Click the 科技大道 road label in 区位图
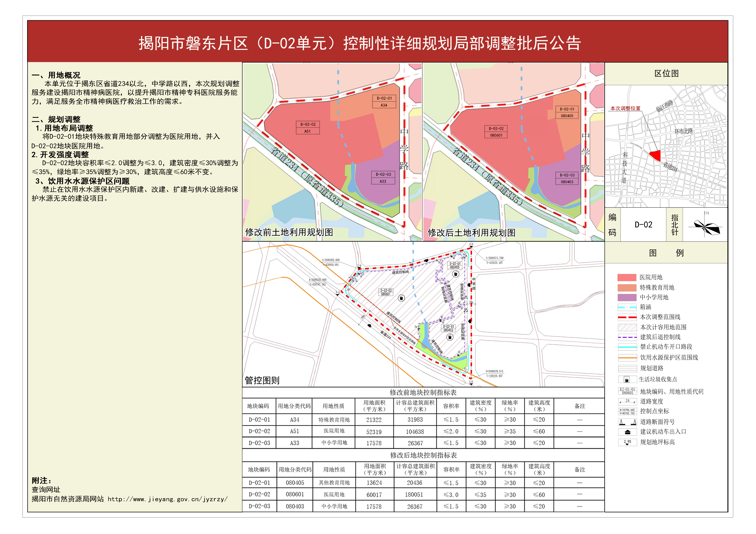 click(625, 168)
